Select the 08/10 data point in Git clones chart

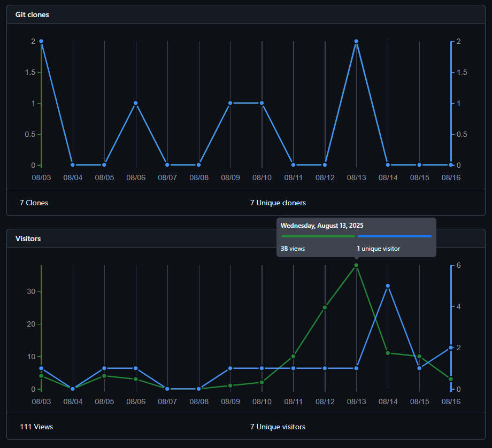262,103
